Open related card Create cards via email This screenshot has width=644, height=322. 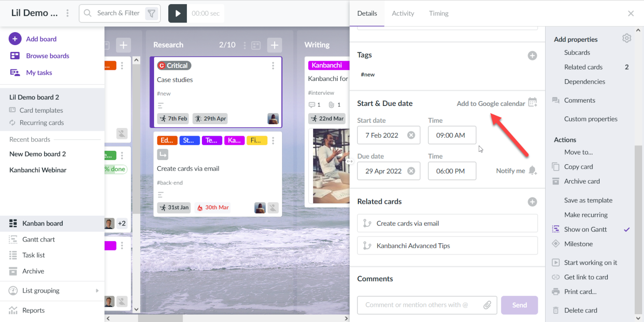[447, 223]
